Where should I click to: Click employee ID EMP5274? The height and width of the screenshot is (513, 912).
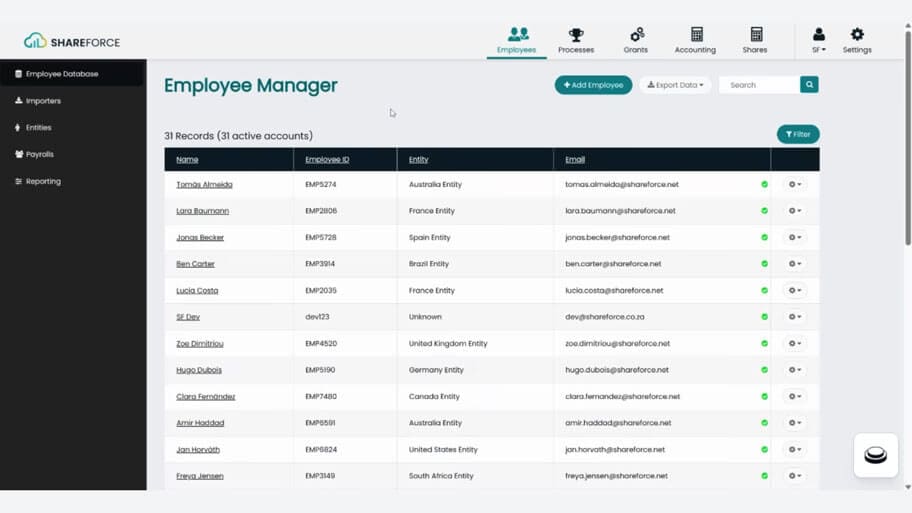tap(320, 184)
